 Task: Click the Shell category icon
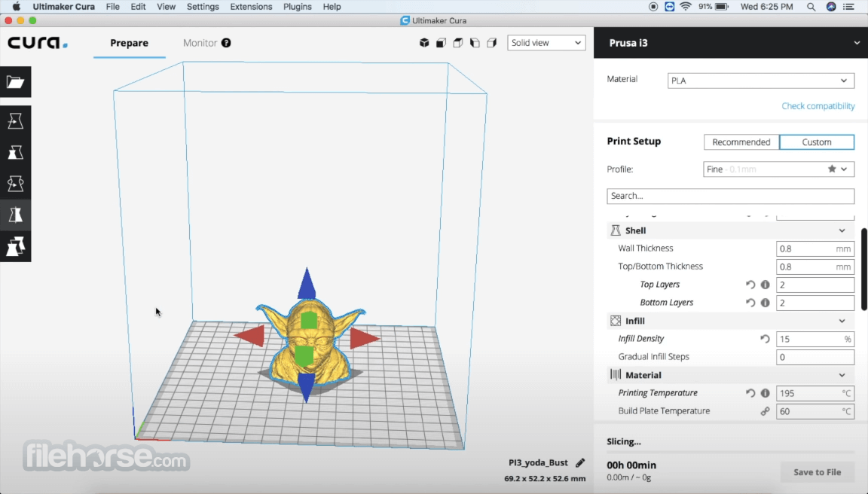coord(616,230)
